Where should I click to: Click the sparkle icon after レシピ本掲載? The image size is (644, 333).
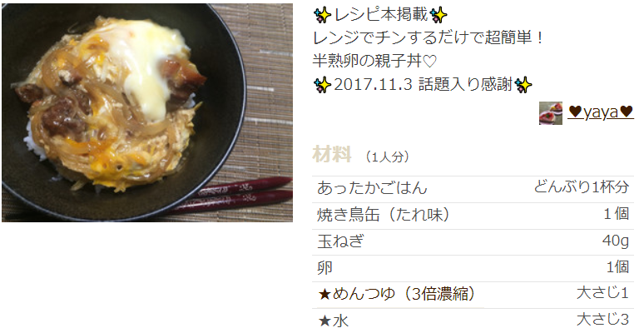(x=438, y=15)
